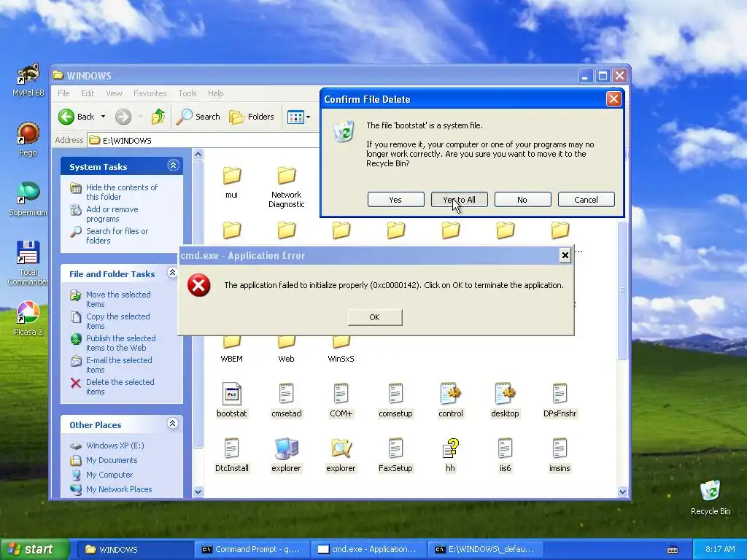The width and height of the screenshot is (747, 560).
Task: Select the imsins file
Action: click(x=560, y=455)
